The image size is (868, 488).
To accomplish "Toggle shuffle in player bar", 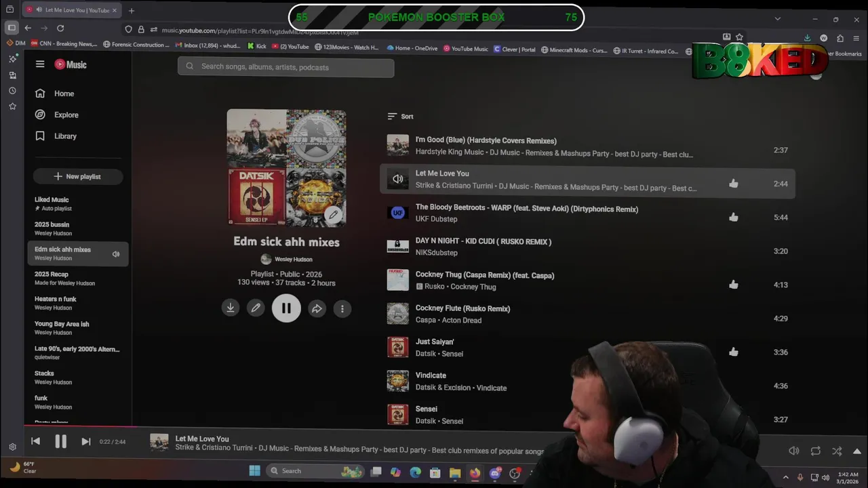I will [837, 451].
